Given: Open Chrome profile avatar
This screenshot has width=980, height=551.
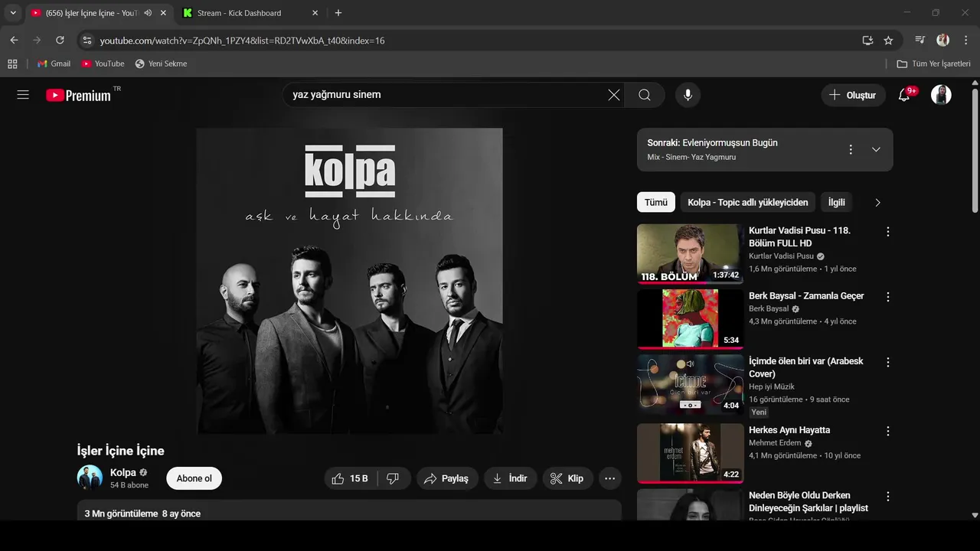Looking at the screenshot, I should tap(942, 40).
